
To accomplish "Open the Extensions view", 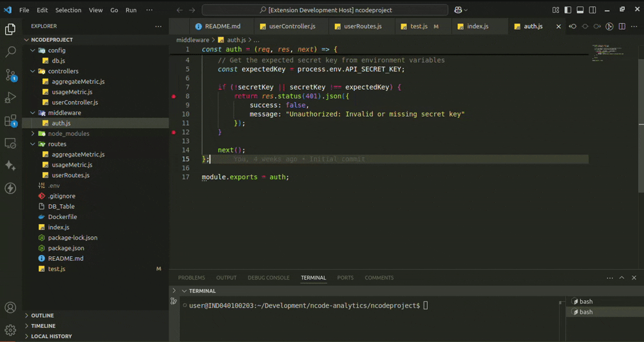I will point(10,120).
